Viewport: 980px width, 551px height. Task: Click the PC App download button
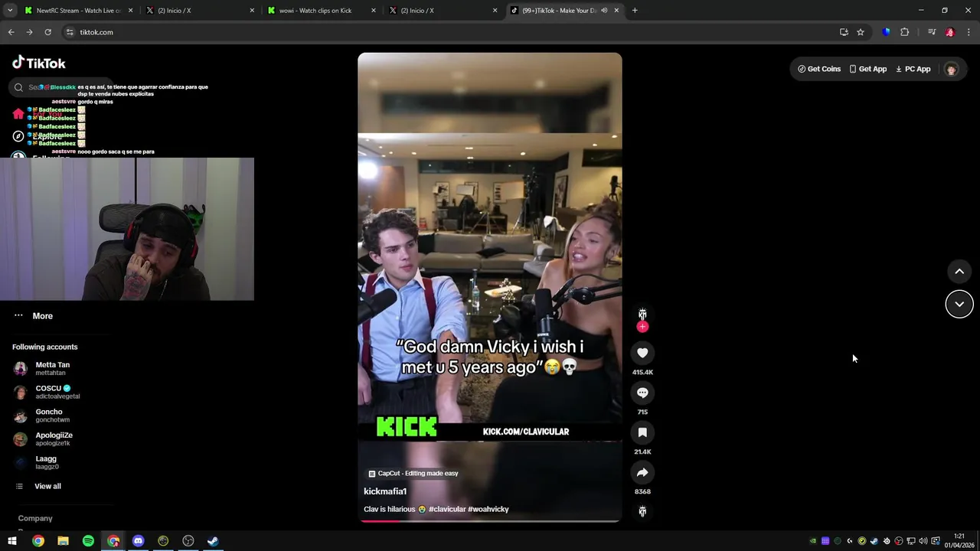(913, 69)
